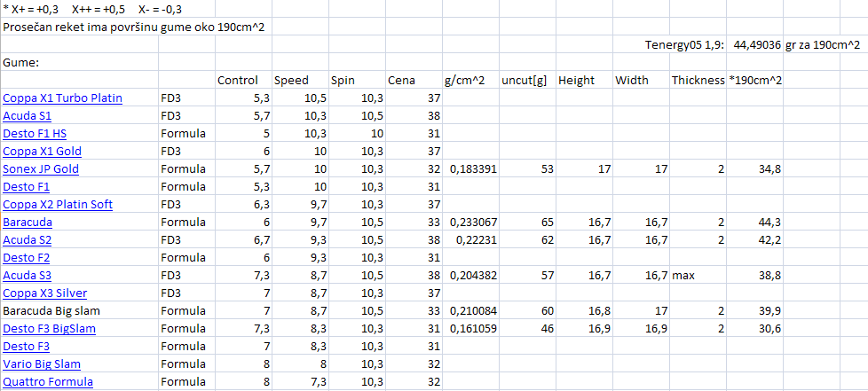Select FD3 type in Coppa X1 Turbo Platin row
868x391 pixels.
[x=186, y=98]
